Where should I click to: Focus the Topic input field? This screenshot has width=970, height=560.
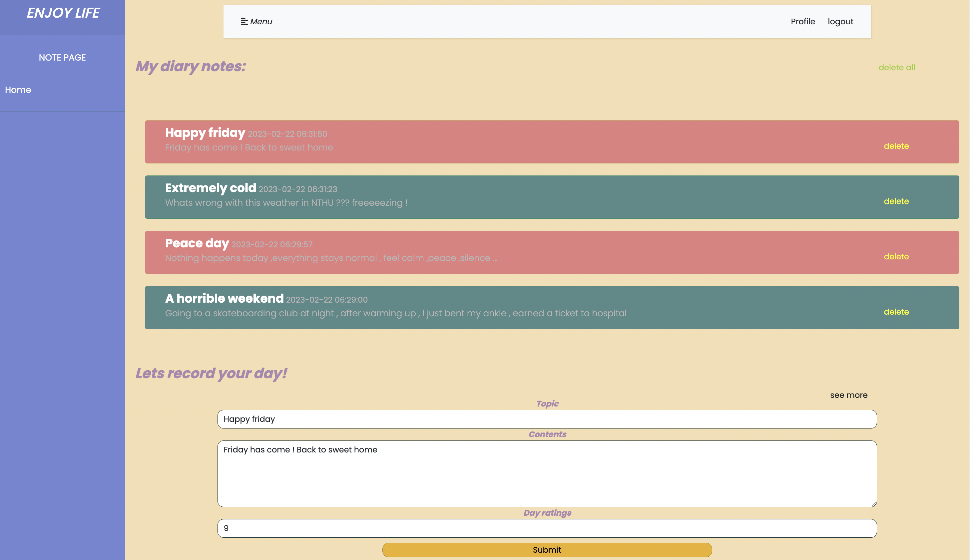coord(547,419)
